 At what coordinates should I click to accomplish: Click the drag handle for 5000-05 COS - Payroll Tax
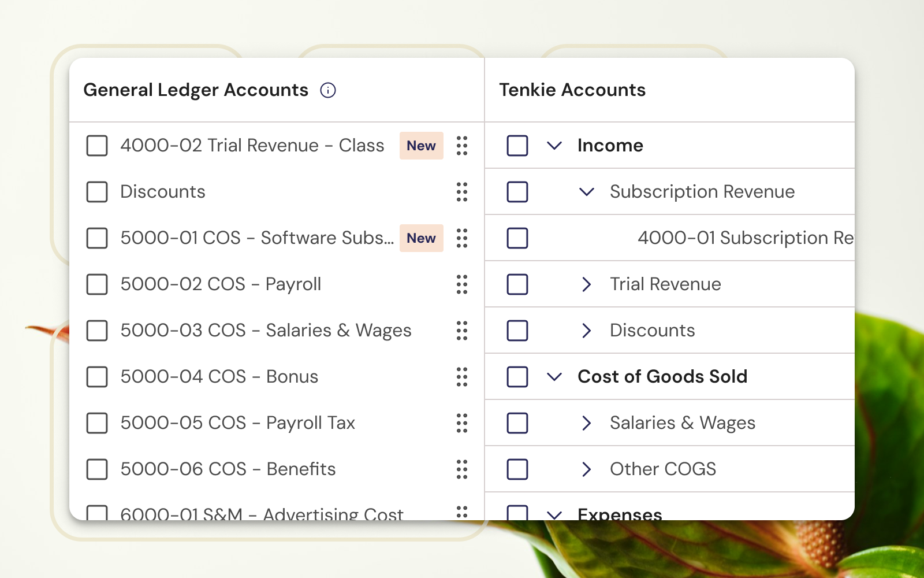click(x=461, y=423)
